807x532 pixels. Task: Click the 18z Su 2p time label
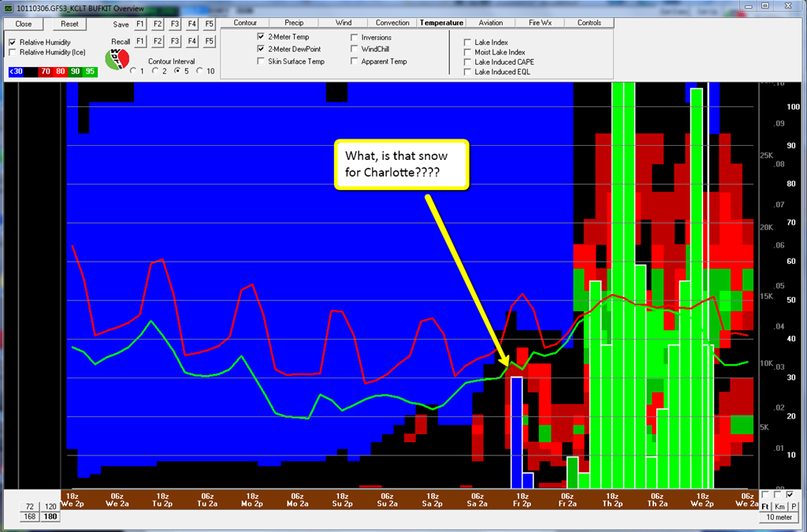coord(342,500)
